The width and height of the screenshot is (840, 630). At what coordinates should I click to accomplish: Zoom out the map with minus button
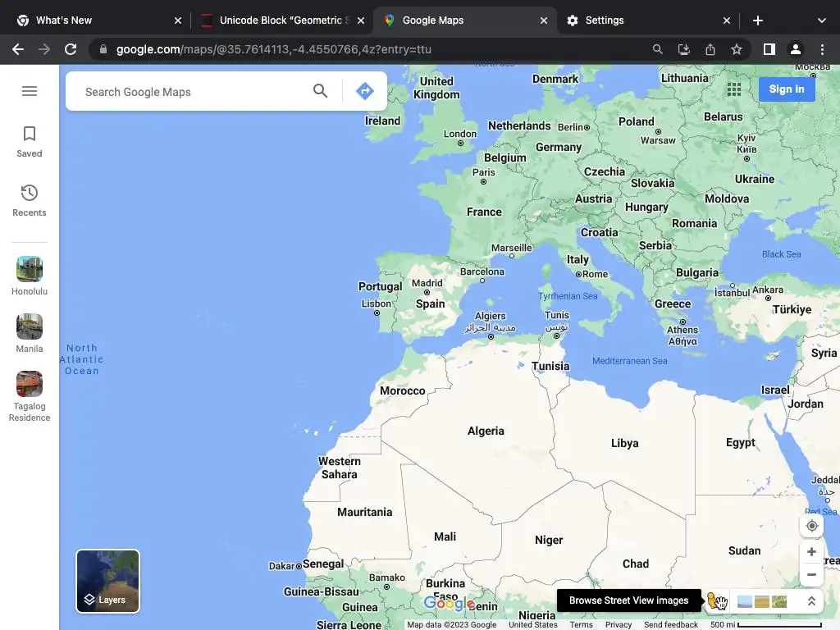click(x=811, y=575)
